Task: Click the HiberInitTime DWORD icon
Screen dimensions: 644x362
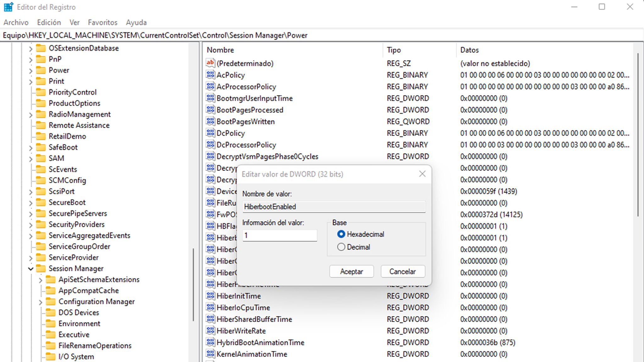Action: [x=210, y=296]
